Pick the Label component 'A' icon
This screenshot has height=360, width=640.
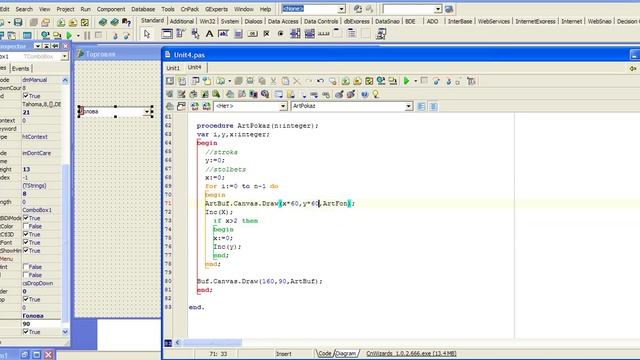209,34
